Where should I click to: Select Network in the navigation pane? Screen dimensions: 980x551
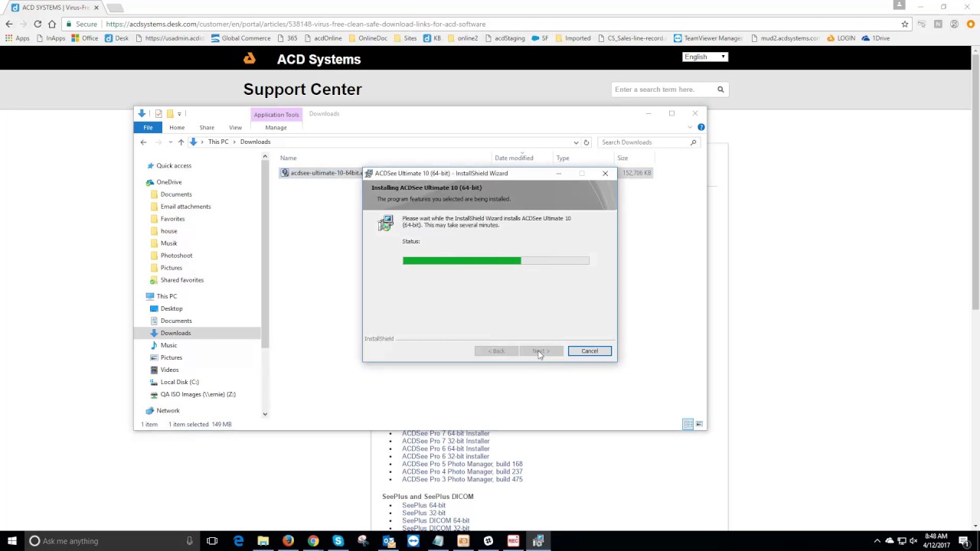tap(168, 410)
